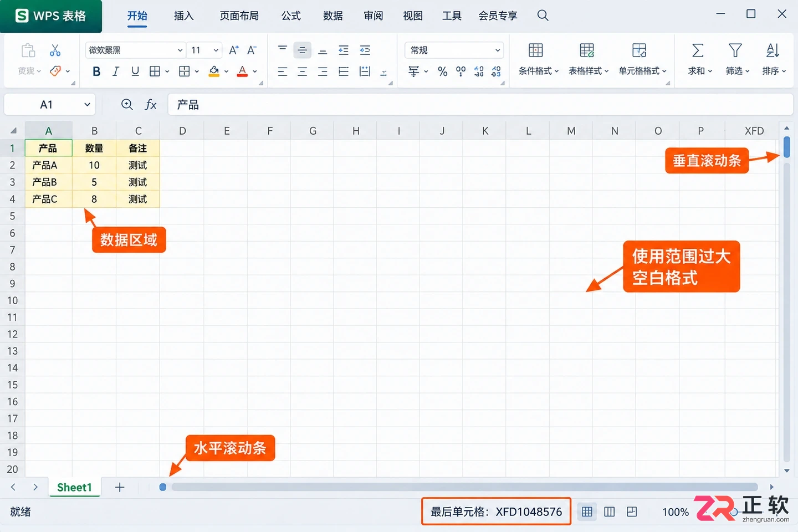Viewport: 798px width, 532px height.
Task: Toggle Underline formatting
Action: (135, 71)
